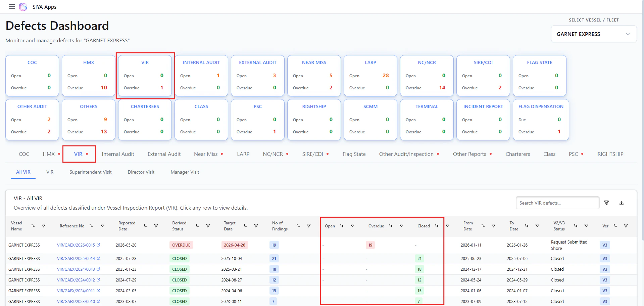The image size is (644, 306).
Task: Download VIR defects table export
Action: click(622, 203)
